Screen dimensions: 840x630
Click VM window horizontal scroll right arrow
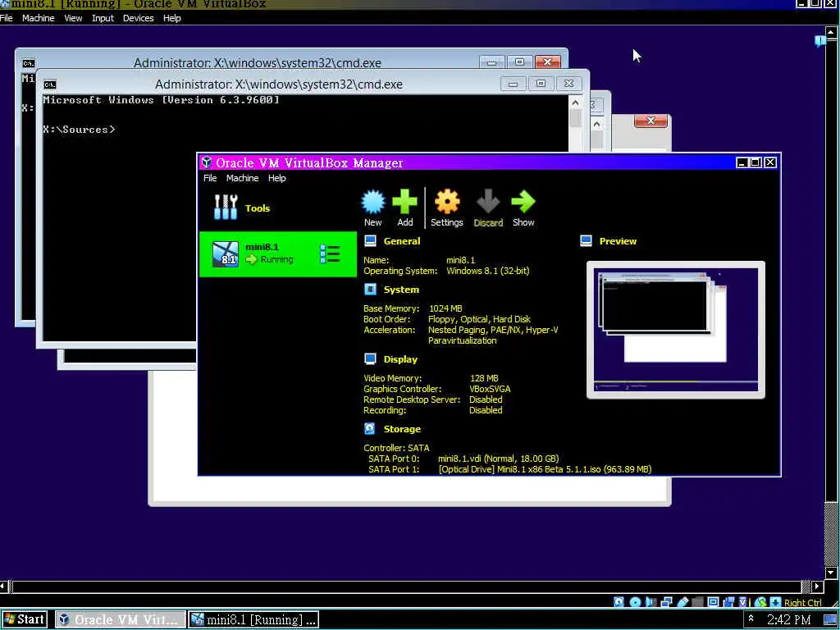coord(818,587)
